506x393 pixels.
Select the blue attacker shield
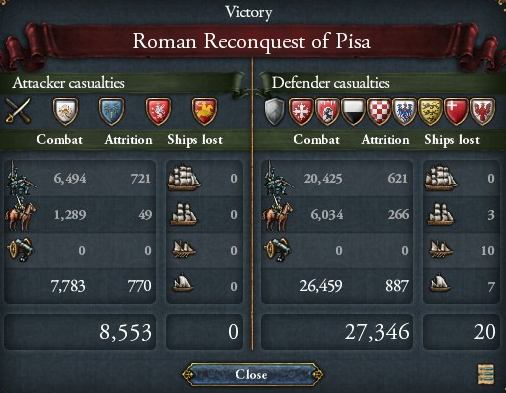click(112, 111)
